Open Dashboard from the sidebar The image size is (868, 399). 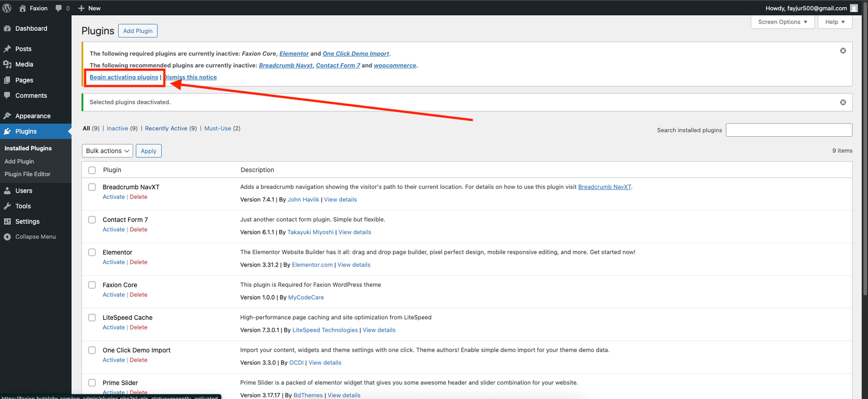pos(31,29)
